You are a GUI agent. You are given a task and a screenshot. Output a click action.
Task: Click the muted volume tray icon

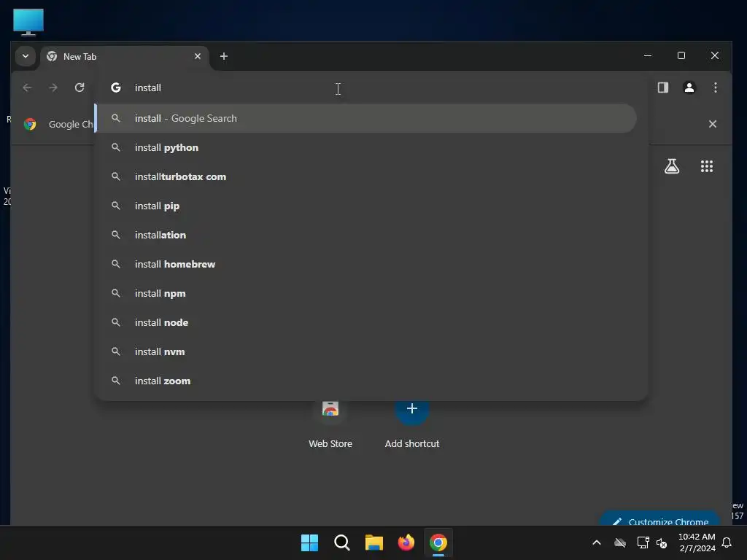tap(661, 542)
